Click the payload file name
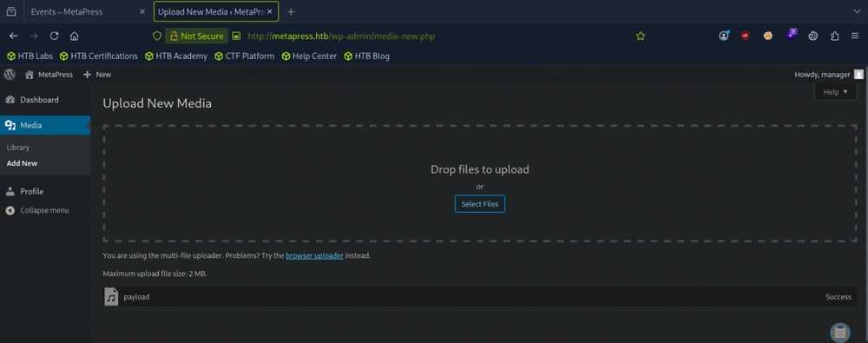The height and width of the screenshot is (343, 868). click(x=136, y=297)
